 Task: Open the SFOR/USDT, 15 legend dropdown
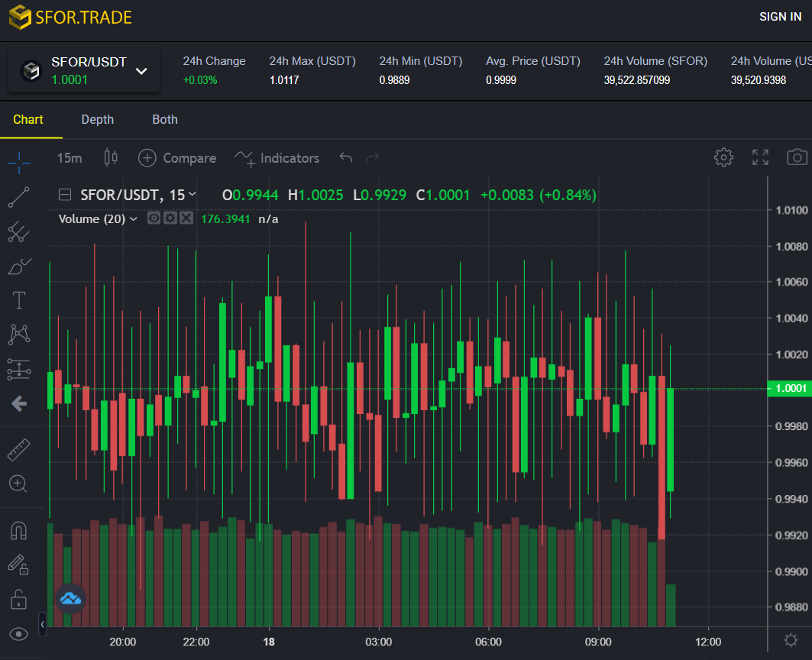[x=192, y=194]
